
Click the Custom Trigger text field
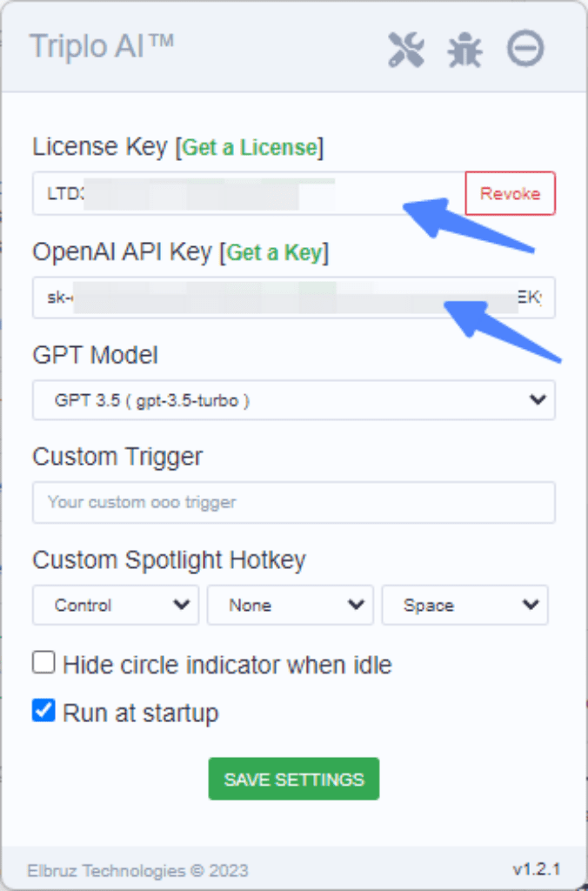point(294,502)
